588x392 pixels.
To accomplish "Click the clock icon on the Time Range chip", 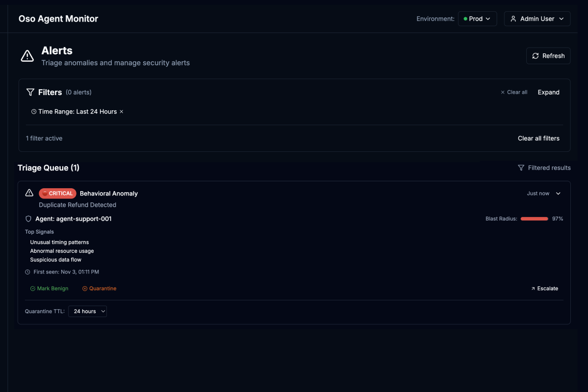I will click(x=34, y=111).
